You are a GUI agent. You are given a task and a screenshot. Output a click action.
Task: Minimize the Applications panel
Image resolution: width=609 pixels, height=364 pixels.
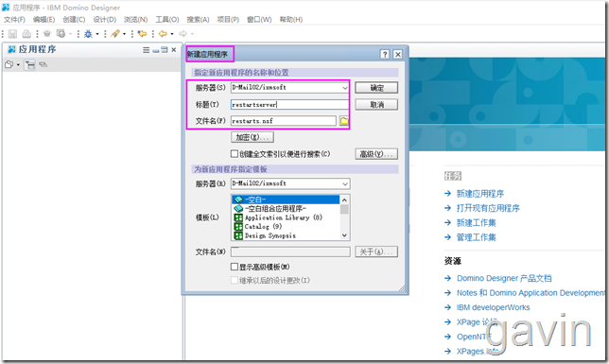(156, 50)
